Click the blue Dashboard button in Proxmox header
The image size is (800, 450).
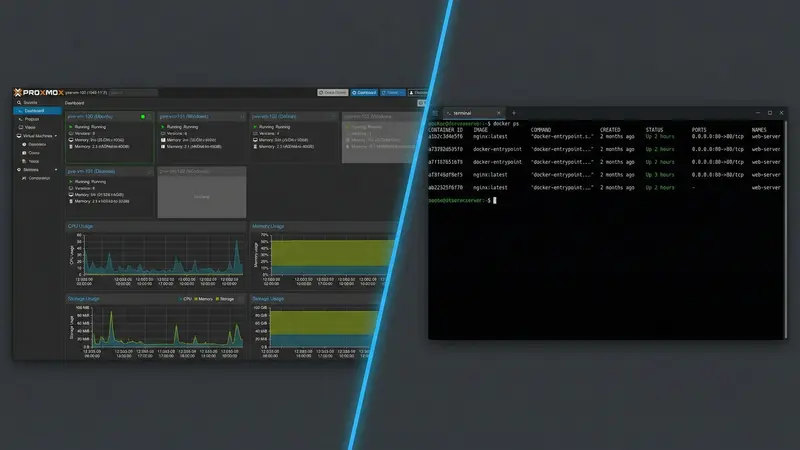pos(364,93)
